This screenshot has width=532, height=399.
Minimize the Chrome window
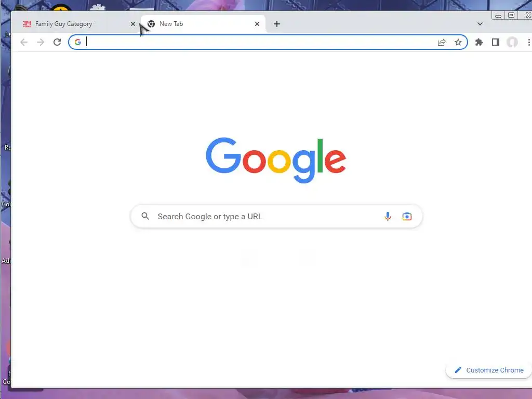click(x=498, y=15)
